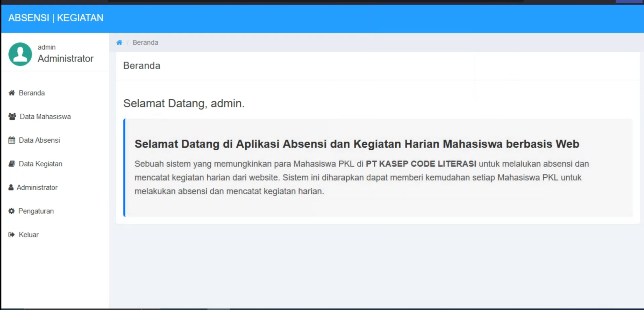Click the ABSENSI | KEGIATAN header brand
This screenshot has height=310, width=644.
(x=56, y=18)
